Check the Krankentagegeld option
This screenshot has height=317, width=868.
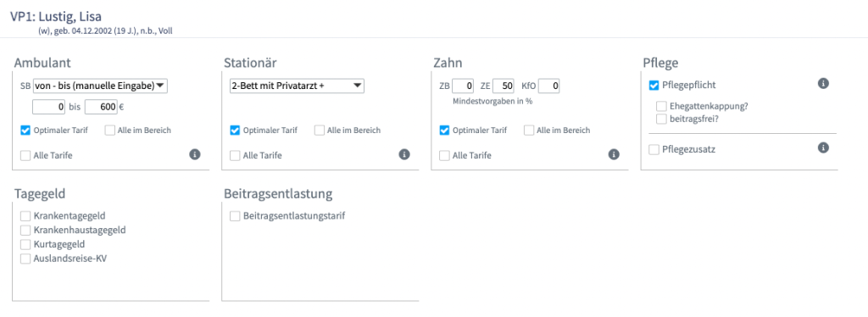pos(25,216)
